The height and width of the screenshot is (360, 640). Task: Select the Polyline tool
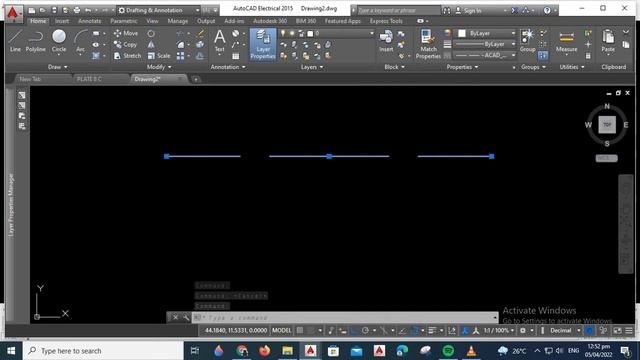36,40
